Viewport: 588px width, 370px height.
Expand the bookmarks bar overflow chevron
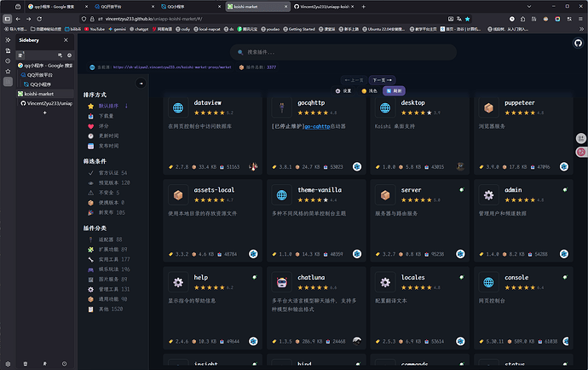(580, 28)
